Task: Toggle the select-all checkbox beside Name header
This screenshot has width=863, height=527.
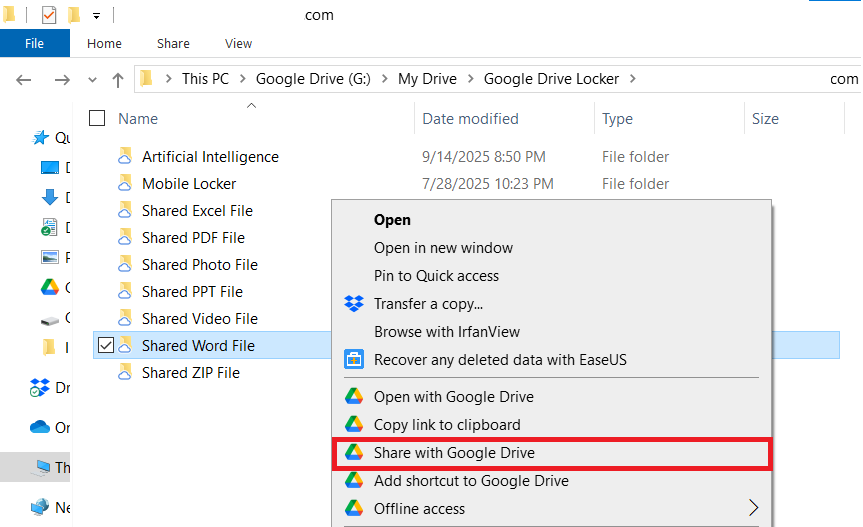Action: [x=97, y=118]
